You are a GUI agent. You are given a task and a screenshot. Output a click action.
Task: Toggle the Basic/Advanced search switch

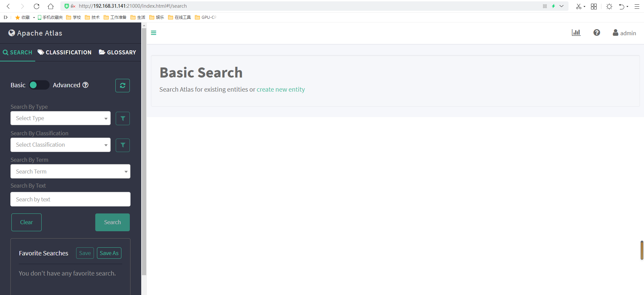[39, 85]
